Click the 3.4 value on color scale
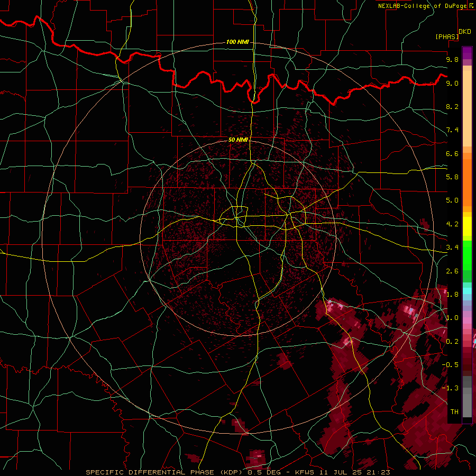 (452, 248)
